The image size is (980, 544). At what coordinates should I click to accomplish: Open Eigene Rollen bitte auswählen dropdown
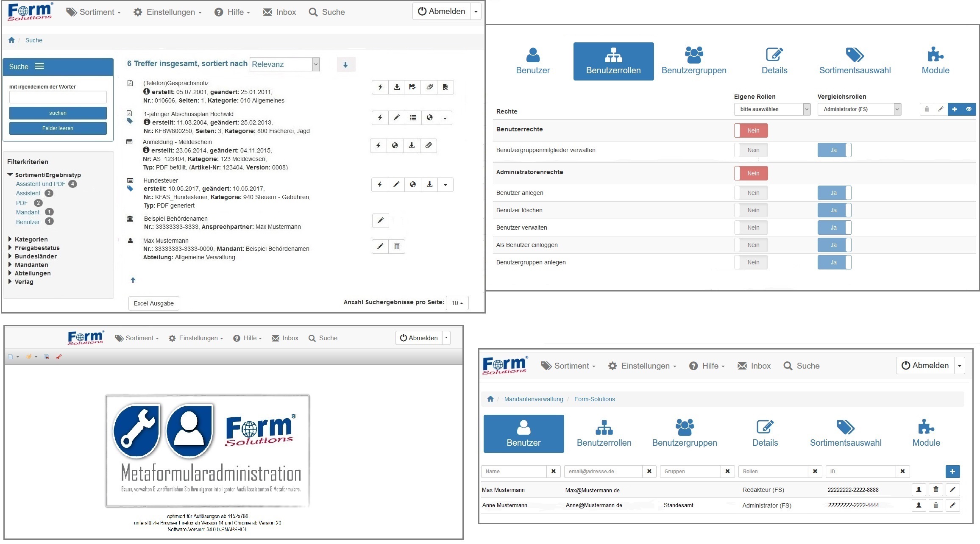pyautogui.click(x=772, y=109)
